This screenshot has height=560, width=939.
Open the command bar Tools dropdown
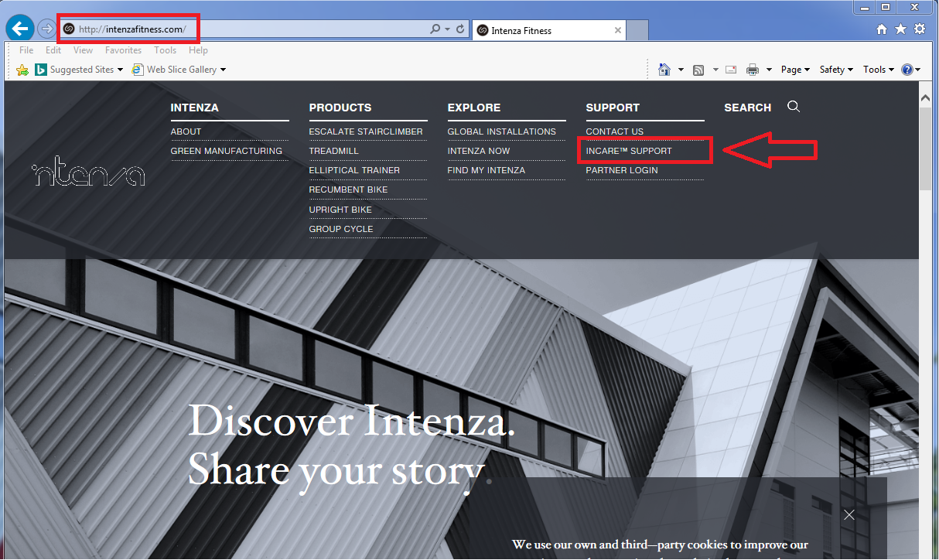coord(879,70)
